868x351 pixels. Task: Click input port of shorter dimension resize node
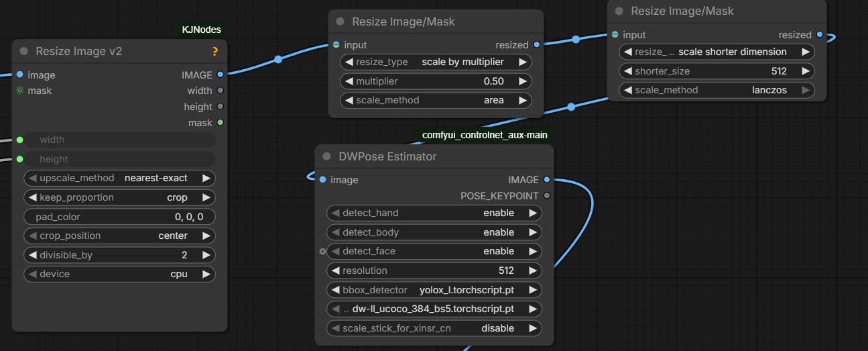[615, 35]
